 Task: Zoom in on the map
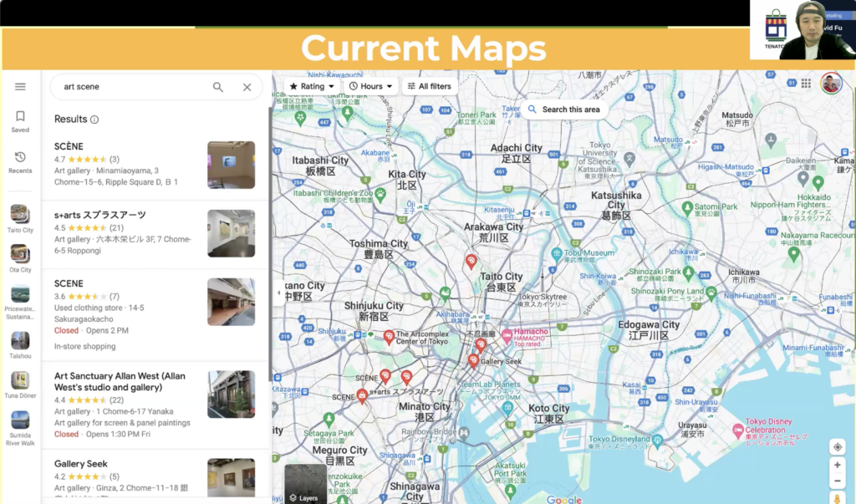[x=837, y=466]
